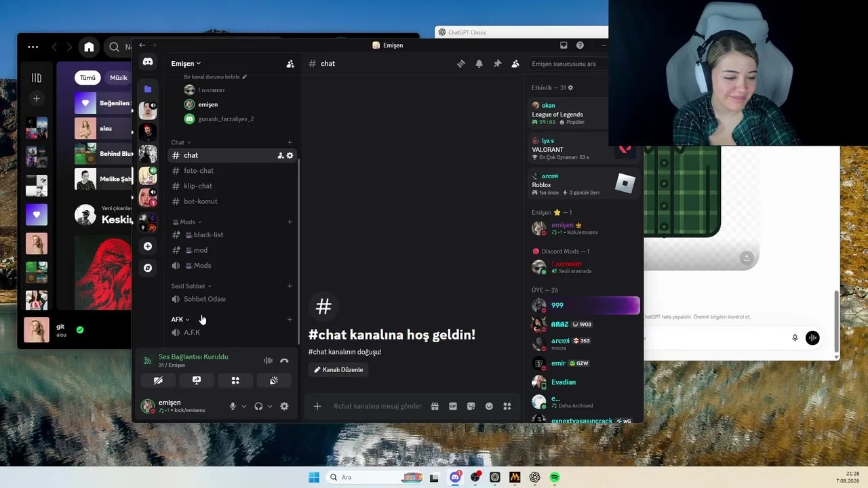Open Spotify Your Library icon
868x488 pixels.
pos(37,78)
